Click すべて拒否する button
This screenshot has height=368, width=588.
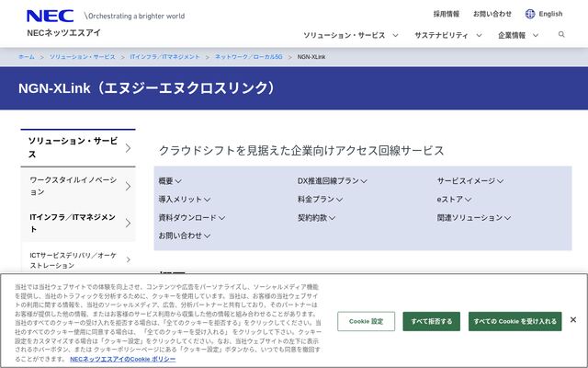point(432,321)
